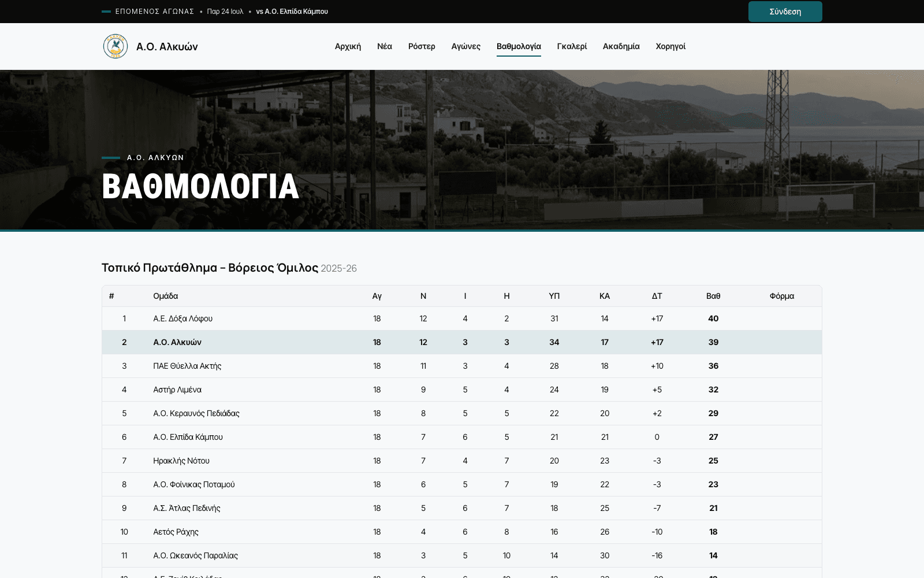Select the Α.Ε. Δόξα Λόφου row
The width and height of the screenshot is (924, 578).
(x=462, y=318)
